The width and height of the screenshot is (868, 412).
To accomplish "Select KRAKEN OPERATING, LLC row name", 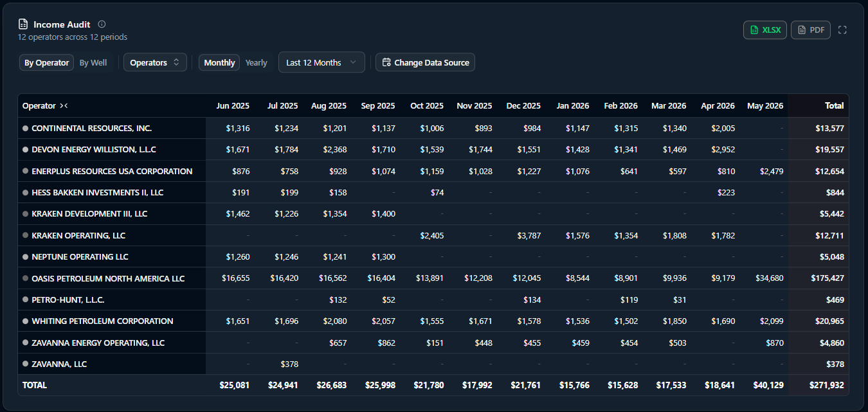I will click(78, 235).
